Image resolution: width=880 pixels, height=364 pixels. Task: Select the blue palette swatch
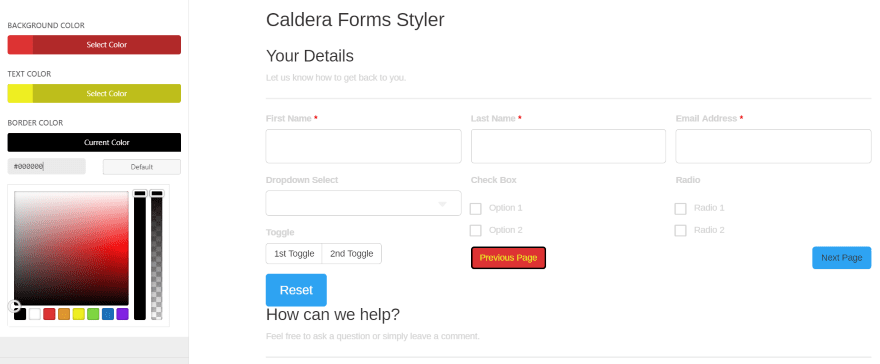pyautogui.click(x=108, y=314)
